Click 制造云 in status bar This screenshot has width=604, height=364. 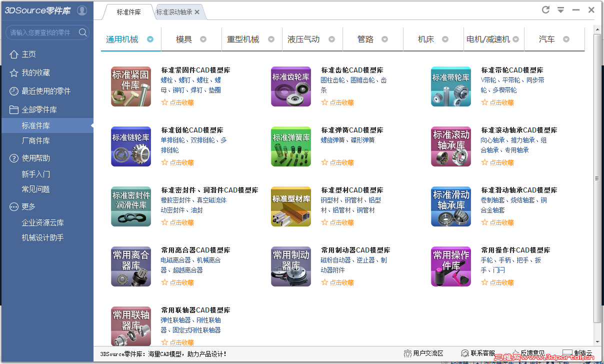pyautogui.click(x=577, y=353)
